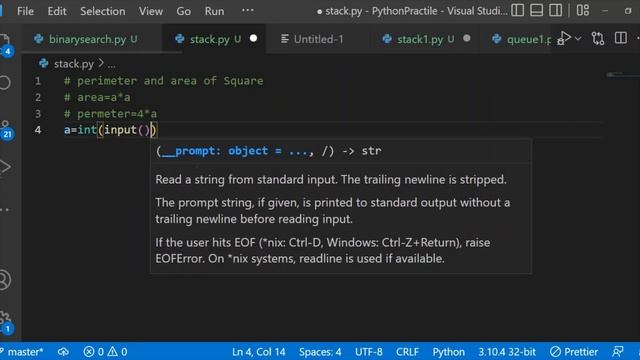Run the Python file with play button

[x=564, y=38]
